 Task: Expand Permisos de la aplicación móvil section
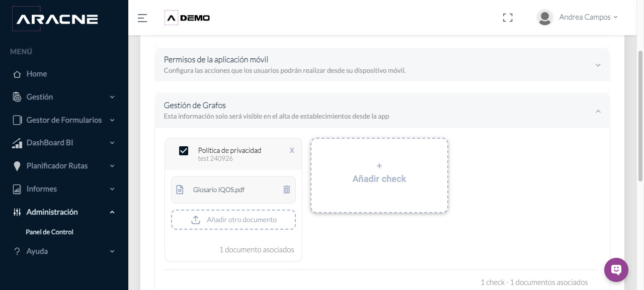click(x=598, y=65)
